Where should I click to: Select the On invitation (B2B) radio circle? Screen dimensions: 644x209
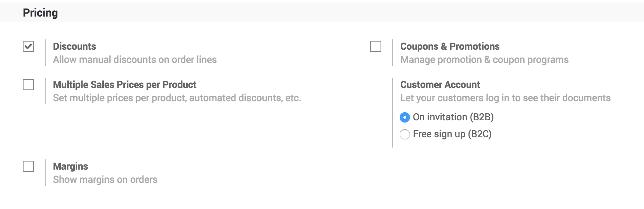tap(405, 117)
